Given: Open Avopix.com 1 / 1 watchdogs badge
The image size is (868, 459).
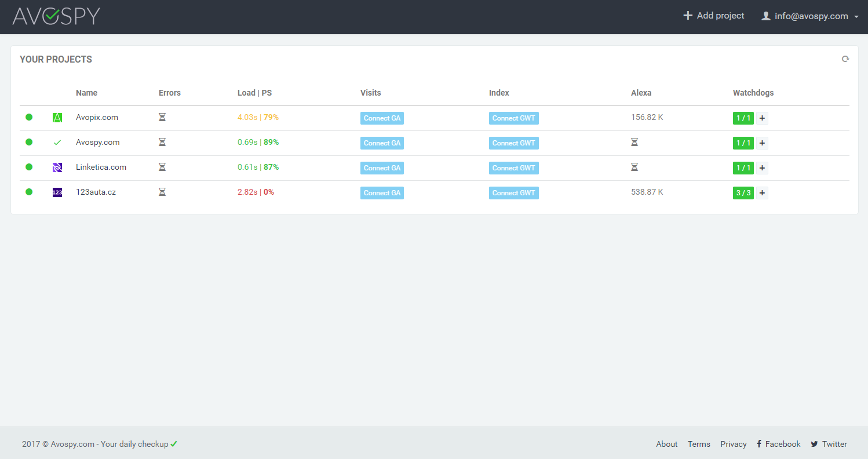Looking at the screenshot, I should 743,118.
